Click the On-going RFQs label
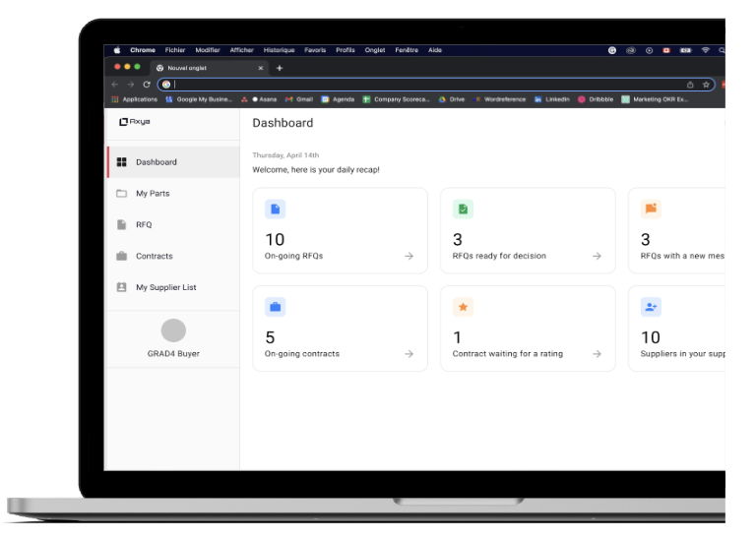756x539 pixels. [x=293, y=256]
